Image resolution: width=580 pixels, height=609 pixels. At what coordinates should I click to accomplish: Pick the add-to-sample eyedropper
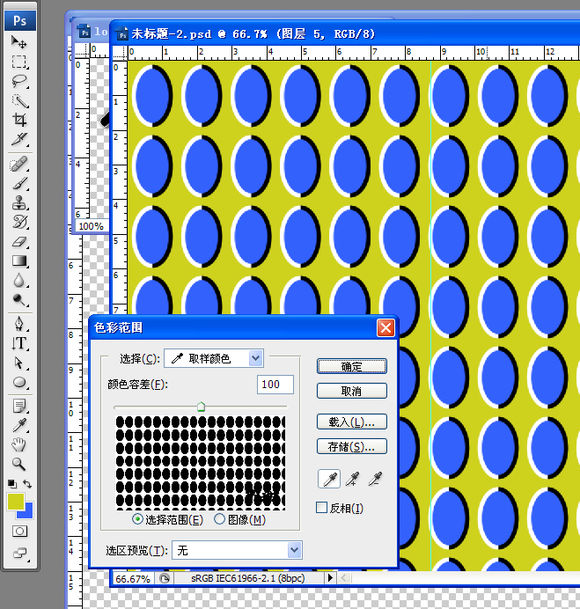coord(352,479)
